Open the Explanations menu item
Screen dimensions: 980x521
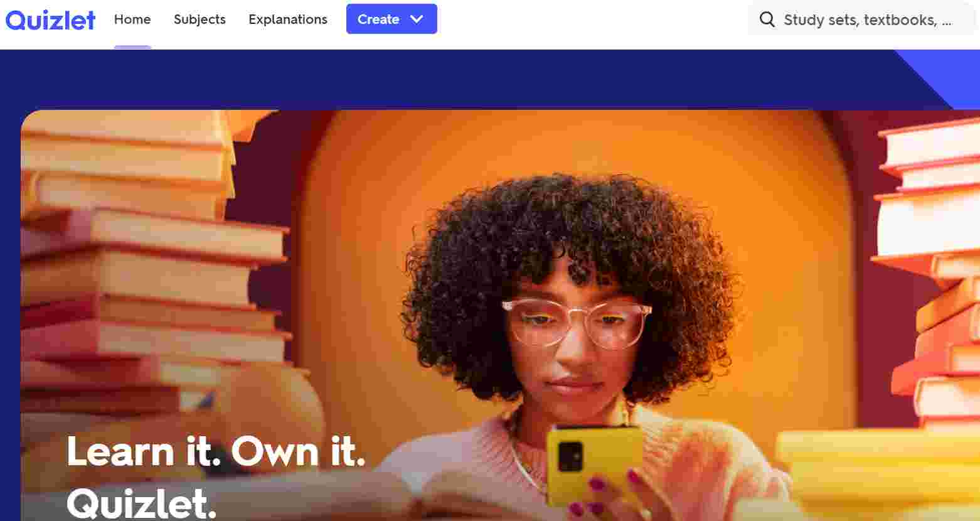(288, 19)
